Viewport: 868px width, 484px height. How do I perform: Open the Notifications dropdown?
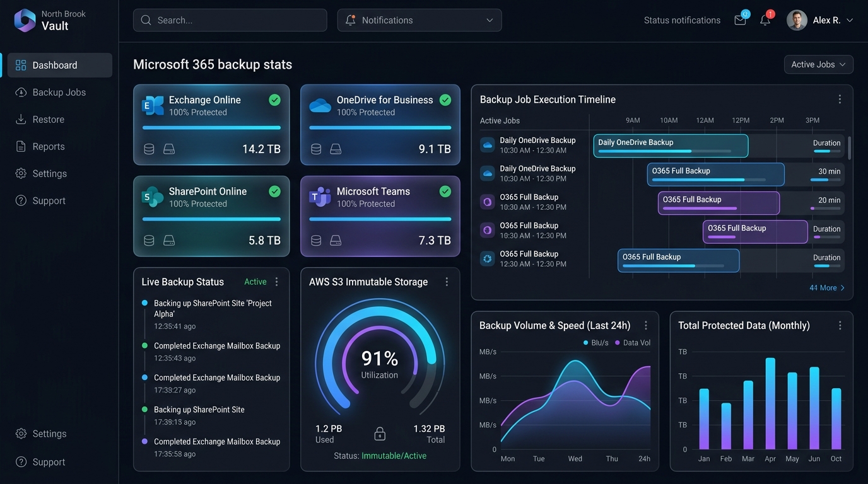(419, 20)
